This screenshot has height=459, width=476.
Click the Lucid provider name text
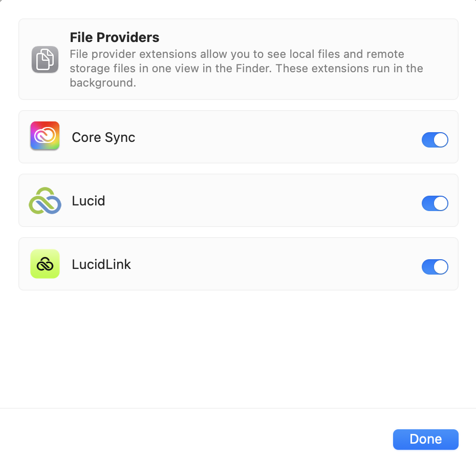coord(89,201)
